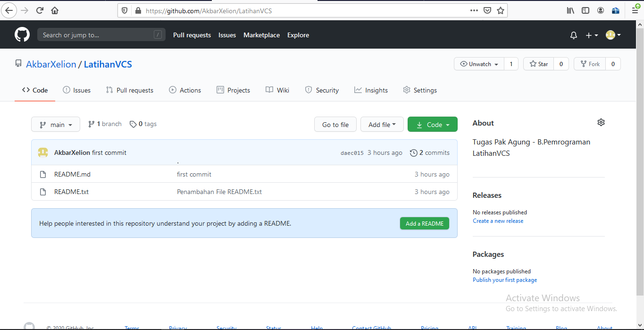This screenshot has width=644, height=330.
Task: Click the Add a README button
Action: (425, 223)
